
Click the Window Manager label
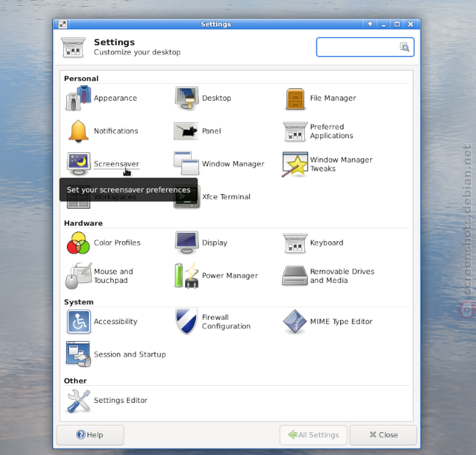[233, 164]
